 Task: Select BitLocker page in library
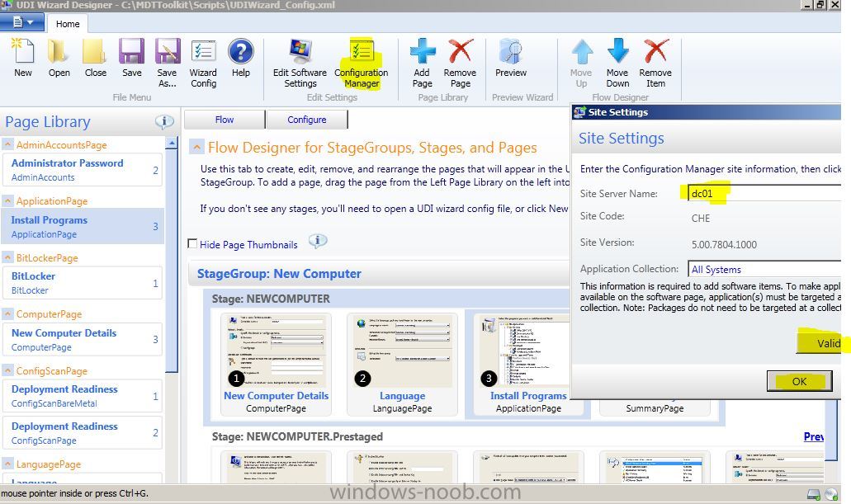pos(83,283)
